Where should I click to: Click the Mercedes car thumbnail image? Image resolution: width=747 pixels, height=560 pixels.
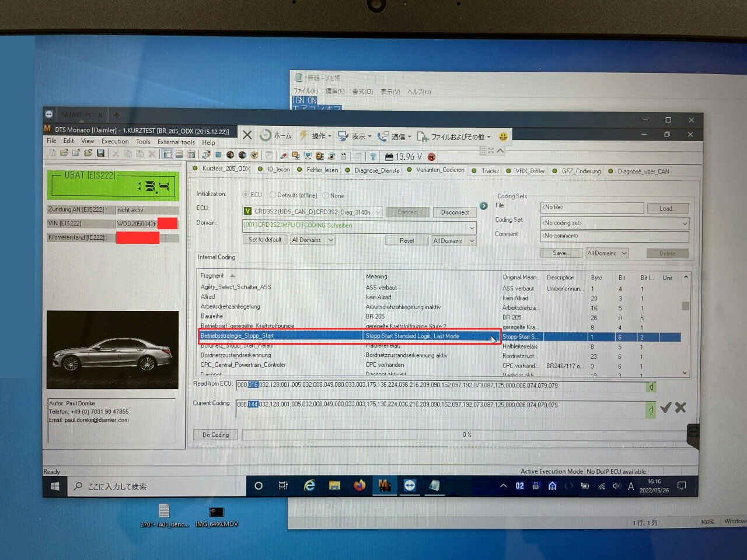(113, 350)
